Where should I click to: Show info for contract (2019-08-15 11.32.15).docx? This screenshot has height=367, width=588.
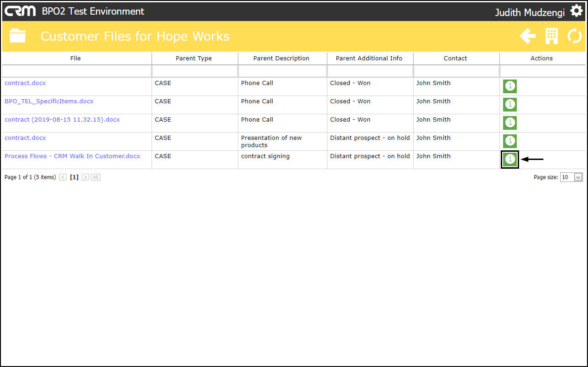(510, 123)
